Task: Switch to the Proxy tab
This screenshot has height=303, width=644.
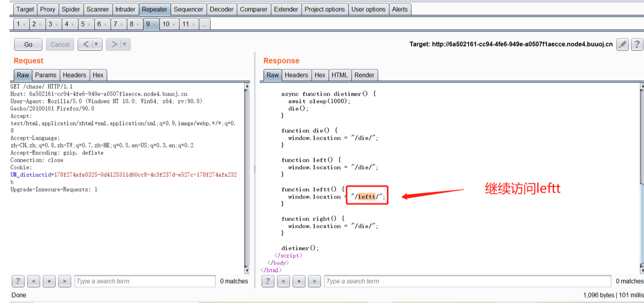Action: point(48,9)
